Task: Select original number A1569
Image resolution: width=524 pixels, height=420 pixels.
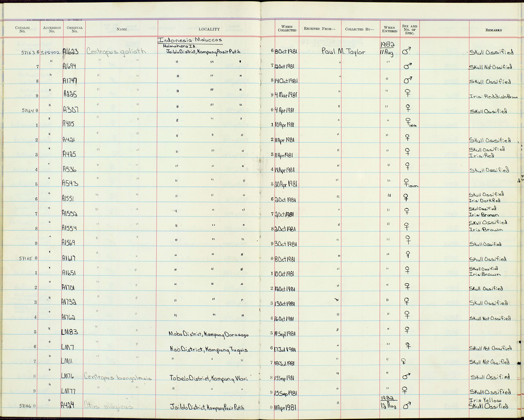Action: click(x=69, y=243)
